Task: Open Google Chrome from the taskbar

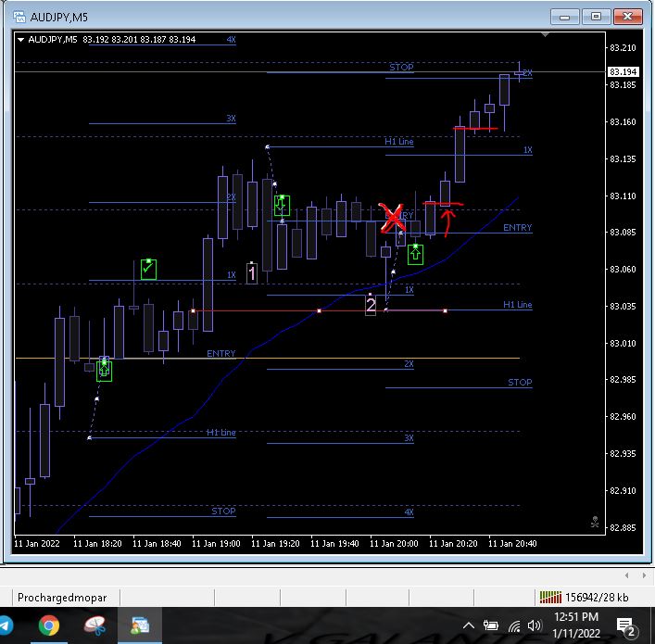Action: 49,625
